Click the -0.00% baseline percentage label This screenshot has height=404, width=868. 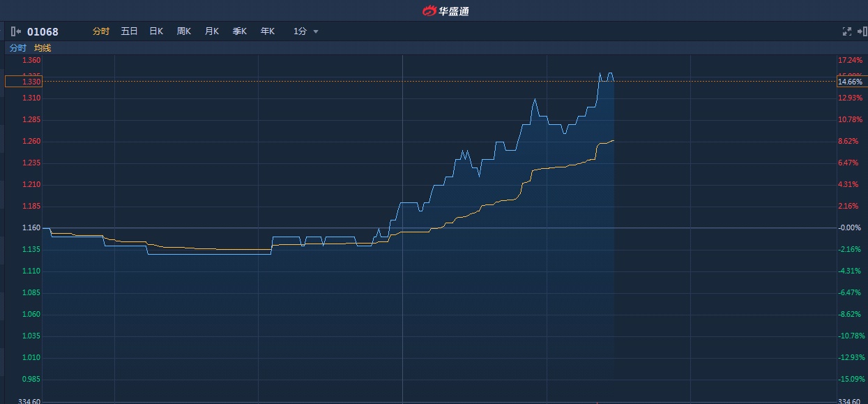click(849, 228)
